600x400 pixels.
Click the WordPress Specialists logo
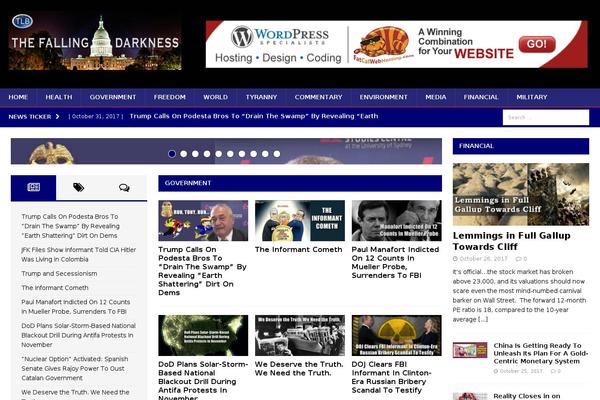point(280,36)
